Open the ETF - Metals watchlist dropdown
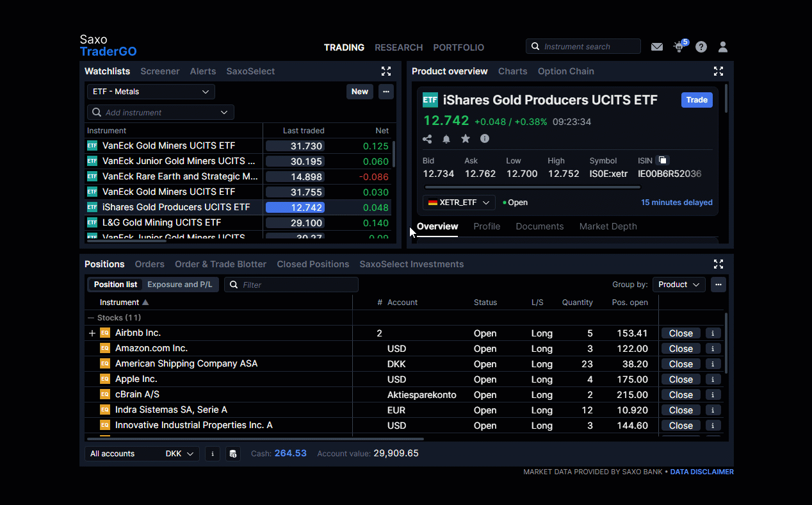Image resolution: width=812 pixels, height=505 pixels. (150, 92)
